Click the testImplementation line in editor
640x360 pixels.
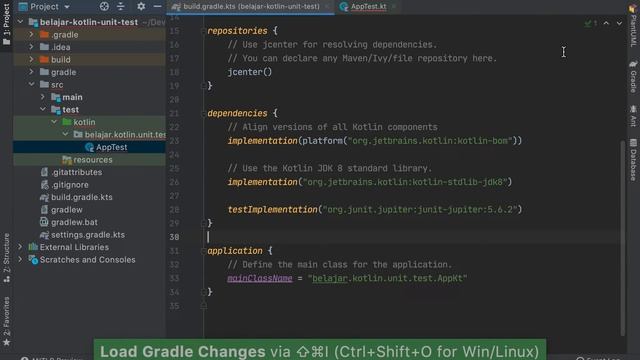375,209
